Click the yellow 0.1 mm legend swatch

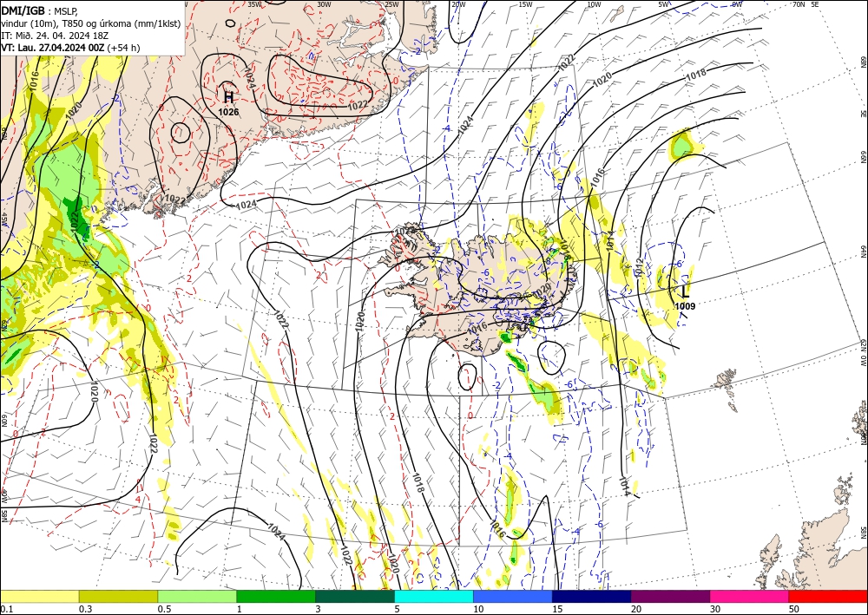click(x=39, y=596)
